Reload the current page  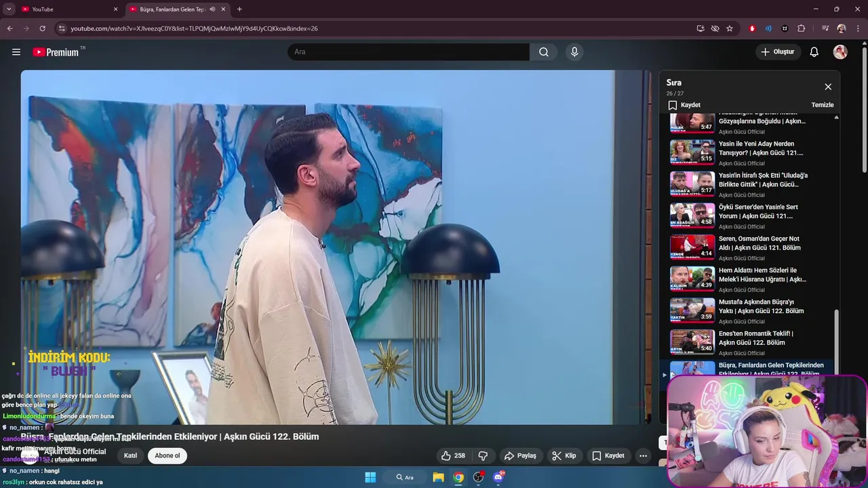click(42, 28)
